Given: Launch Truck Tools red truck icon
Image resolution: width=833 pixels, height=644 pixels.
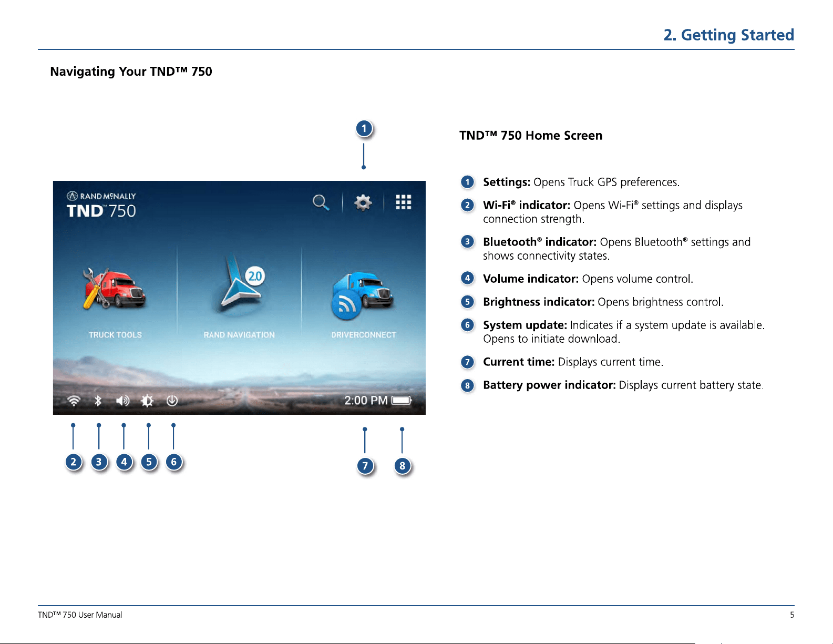Looking at the screenshot, I should (x=114, y=288).
